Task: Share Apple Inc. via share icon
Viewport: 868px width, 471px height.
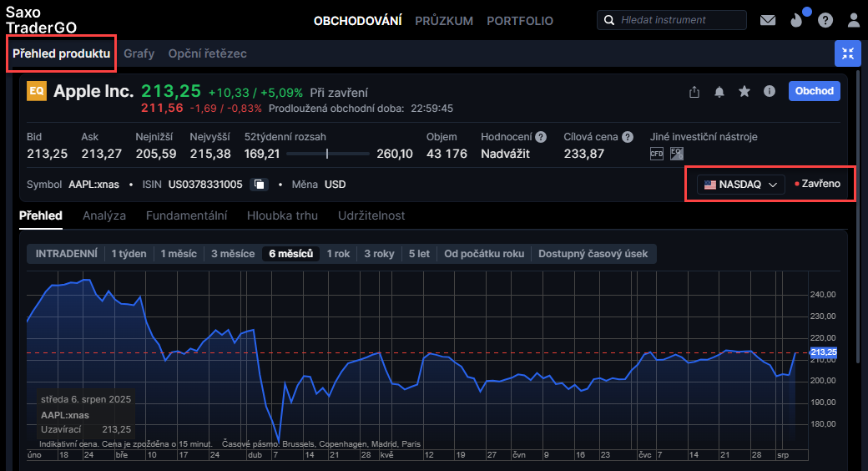Action: pos(694,92)
